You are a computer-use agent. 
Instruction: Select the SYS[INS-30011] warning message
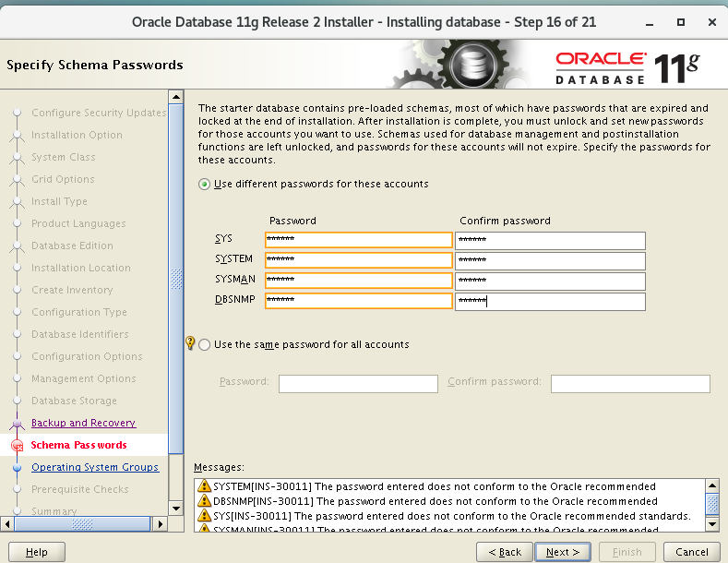[452, 516]
